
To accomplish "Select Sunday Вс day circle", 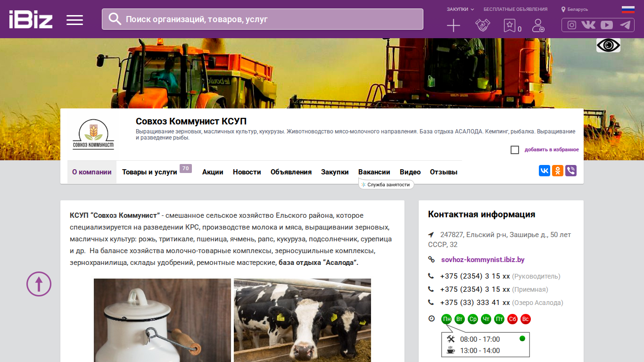I will 526,319.
